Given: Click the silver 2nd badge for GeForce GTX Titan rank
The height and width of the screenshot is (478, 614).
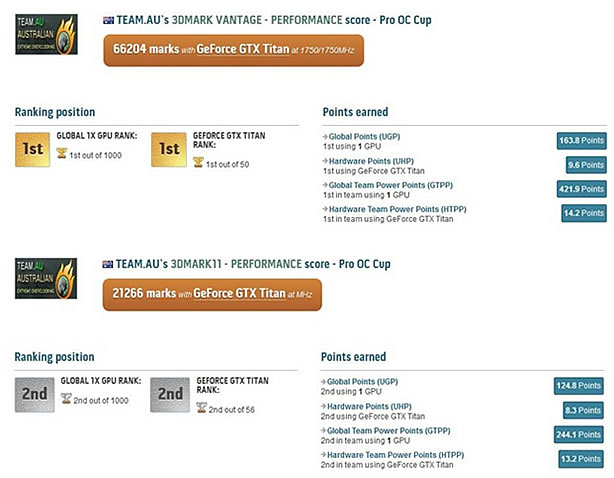Looking at the screenshot, I should pyautogui.click(x=170, y=395).
